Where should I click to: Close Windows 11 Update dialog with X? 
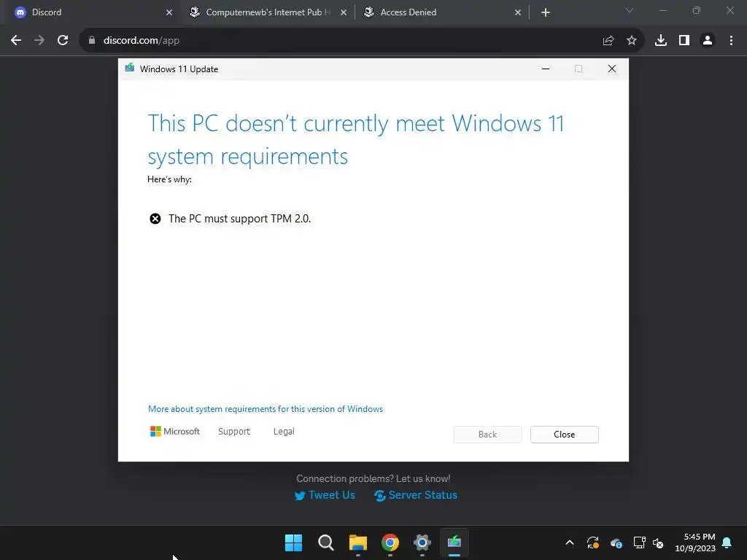(x=612, y=69)
